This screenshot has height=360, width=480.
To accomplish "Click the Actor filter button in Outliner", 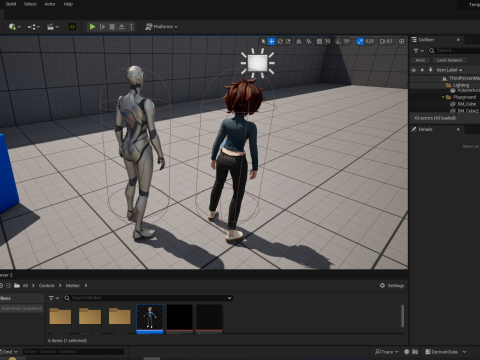I will coord(420,60).
